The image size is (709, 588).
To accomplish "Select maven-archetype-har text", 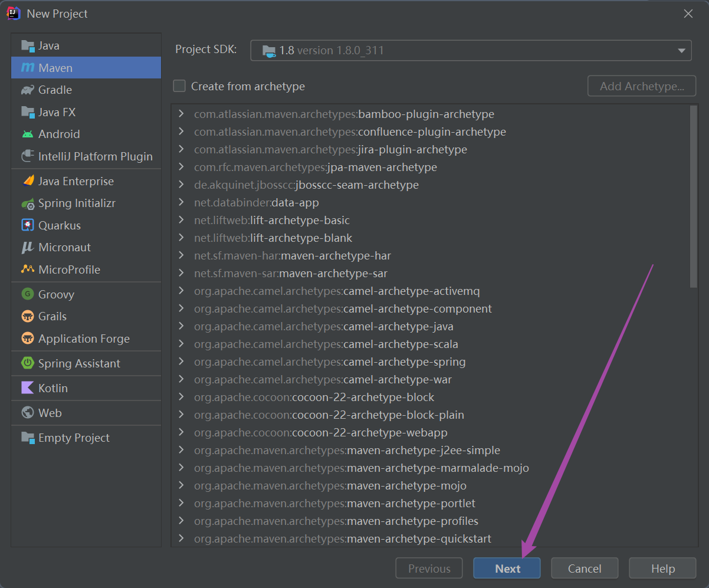I will [335, 255].
